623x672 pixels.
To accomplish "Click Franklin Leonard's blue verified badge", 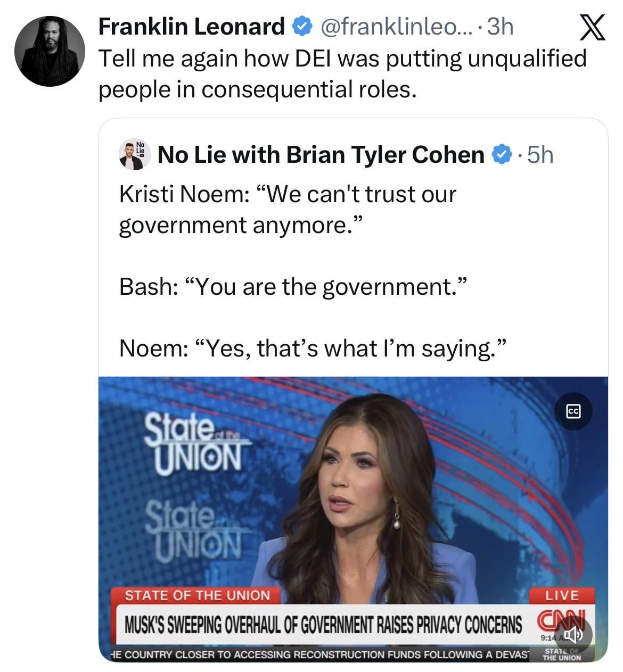I will pyautogui.click(x=302, y=26).
